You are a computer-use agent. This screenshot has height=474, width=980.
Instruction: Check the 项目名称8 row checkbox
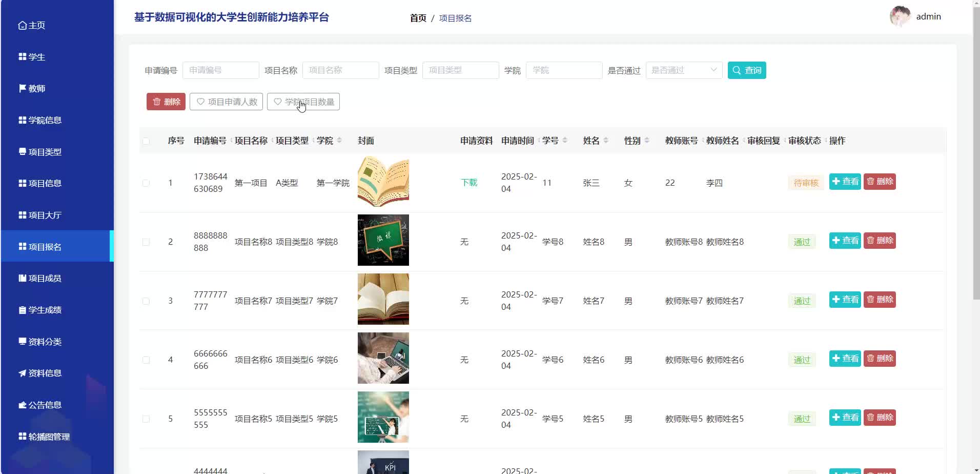click(x=146, y=242)
